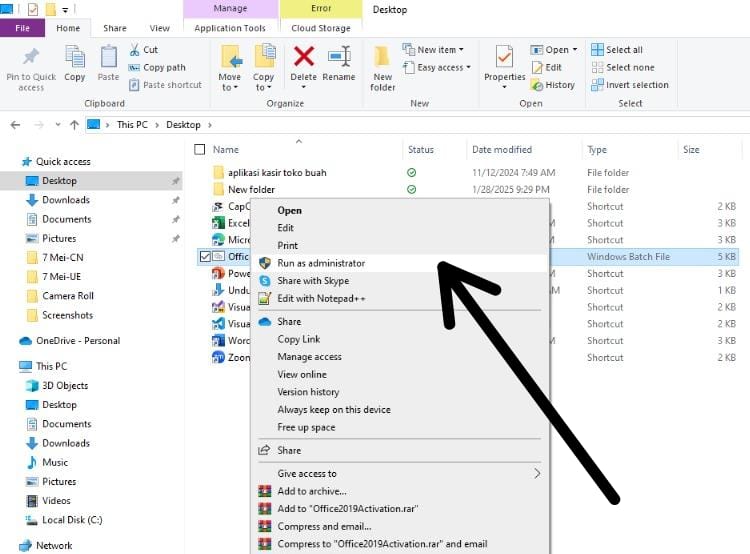Choose Run as administrator
Screen dimensions: 750x554
[400, 263]
